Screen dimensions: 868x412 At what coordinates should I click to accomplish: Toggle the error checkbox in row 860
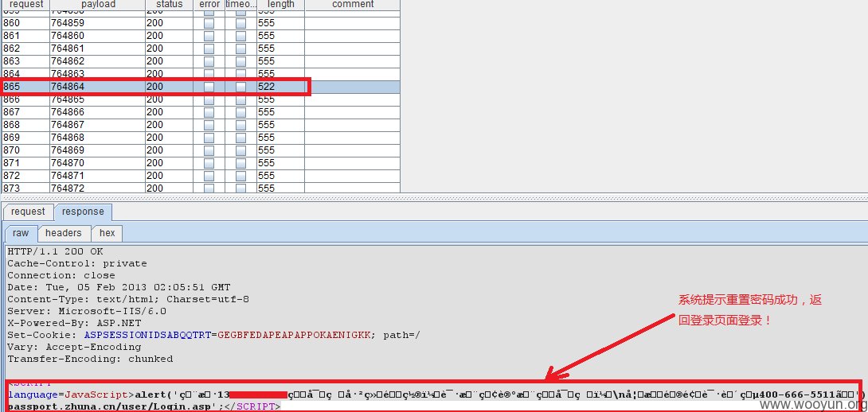coord(209,23)
